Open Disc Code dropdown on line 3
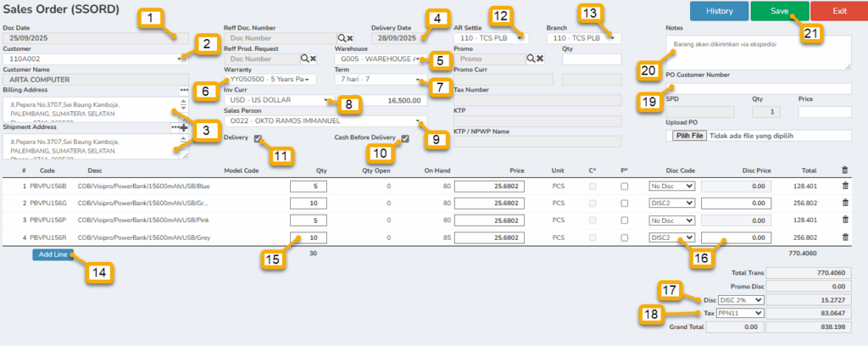868x346 pixels. [x=670, y=220]
